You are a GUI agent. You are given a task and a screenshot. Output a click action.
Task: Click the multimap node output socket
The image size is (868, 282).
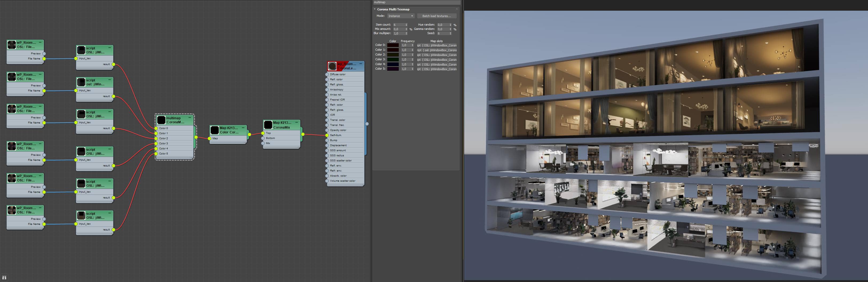(x=196, y=137)
